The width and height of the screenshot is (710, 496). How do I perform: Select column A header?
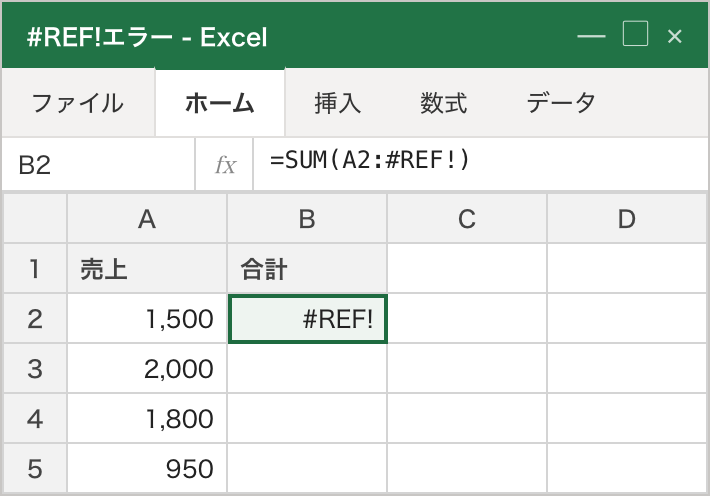147,219
